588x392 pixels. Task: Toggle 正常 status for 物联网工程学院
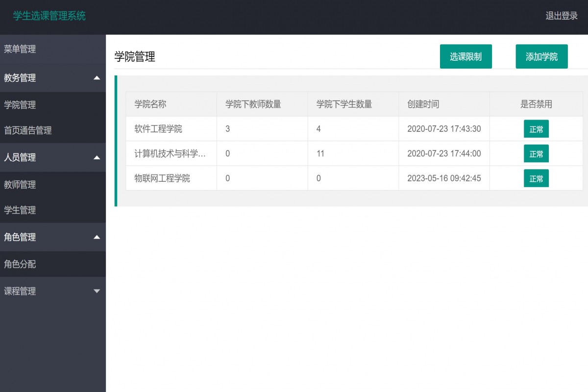(536, 178)
